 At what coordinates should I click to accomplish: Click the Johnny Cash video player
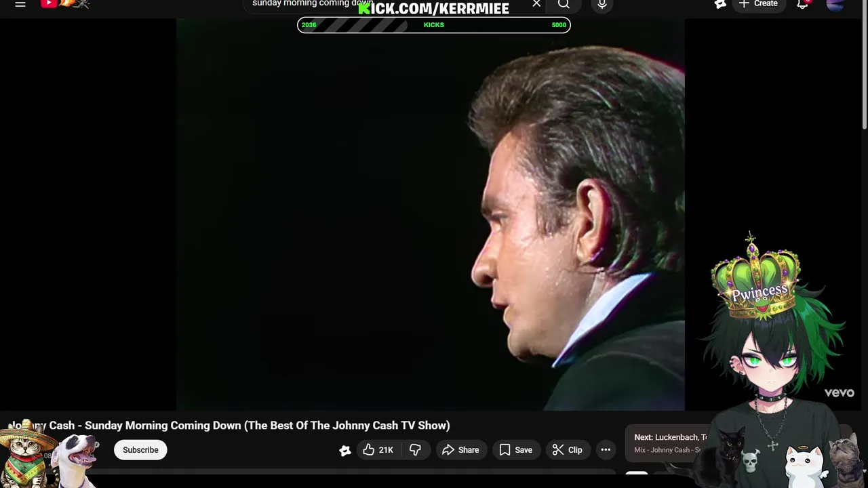click(430, 214)
